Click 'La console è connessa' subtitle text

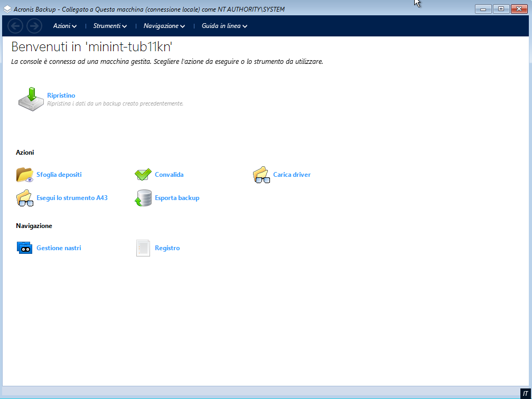(x=167, y=62)
